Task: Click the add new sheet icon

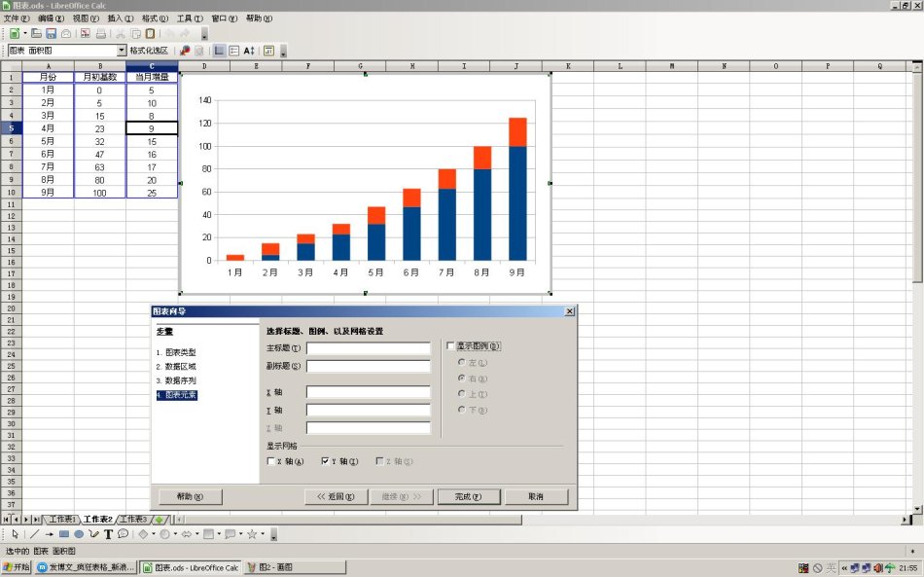Action: pyautogui.click(x=160, y=520)
